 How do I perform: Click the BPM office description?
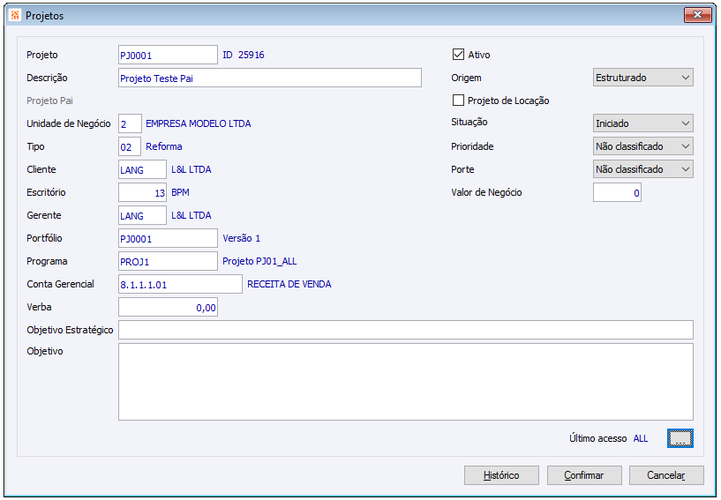[180, 192]
